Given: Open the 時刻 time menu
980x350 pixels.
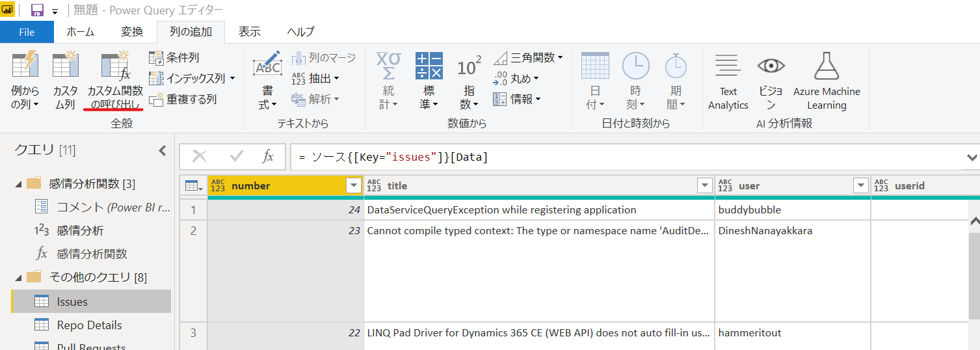Looking at the screenshot, I should tap(635, 81).
